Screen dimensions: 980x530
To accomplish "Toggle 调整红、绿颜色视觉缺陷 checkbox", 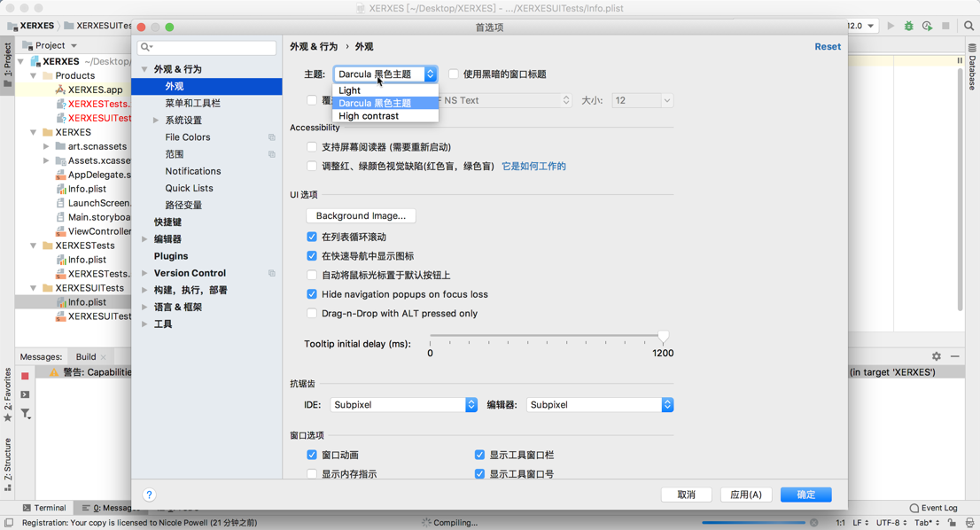I will click(x=311, y=166).
